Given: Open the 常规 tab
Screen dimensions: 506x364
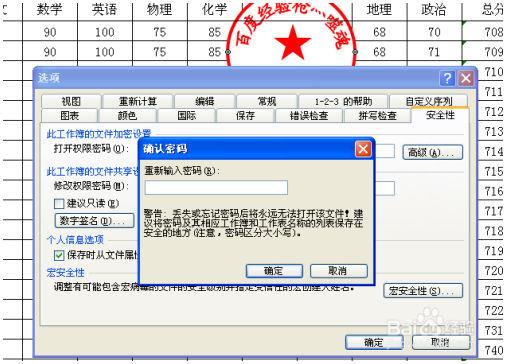Looking at the screenshot, I should pos(267,101).
